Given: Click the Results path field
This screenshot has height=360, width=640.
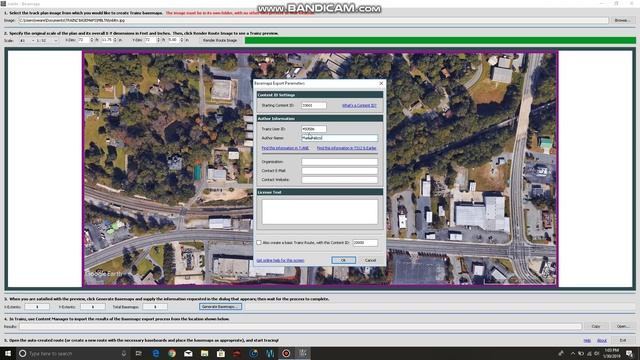Looking at the screenshot, I should click(300, 326).
